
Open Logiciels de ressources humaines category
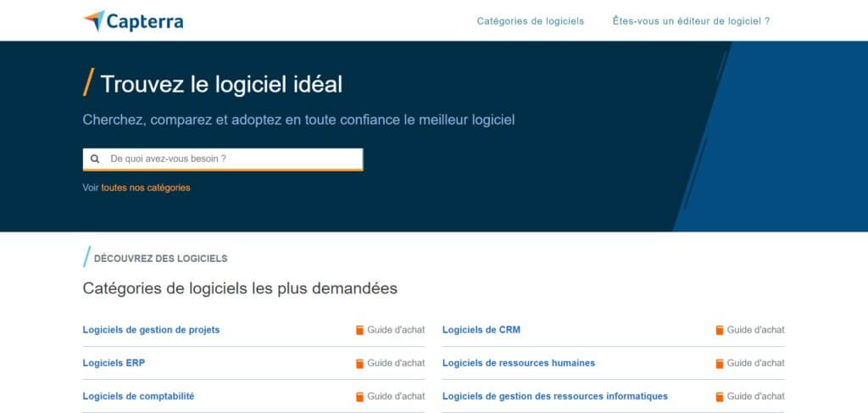point(518,363)
